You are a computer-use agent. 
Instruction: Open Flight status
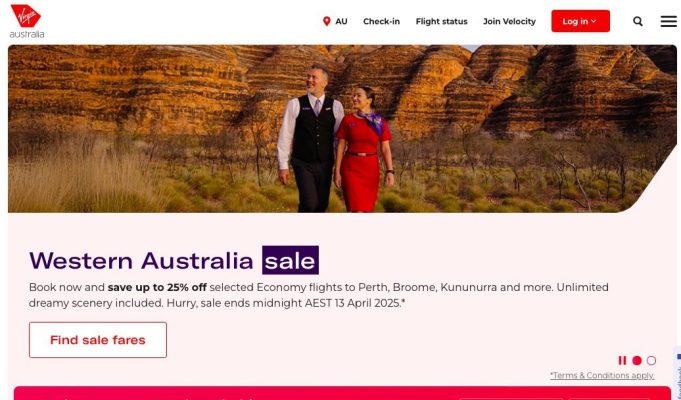[441, 21]
